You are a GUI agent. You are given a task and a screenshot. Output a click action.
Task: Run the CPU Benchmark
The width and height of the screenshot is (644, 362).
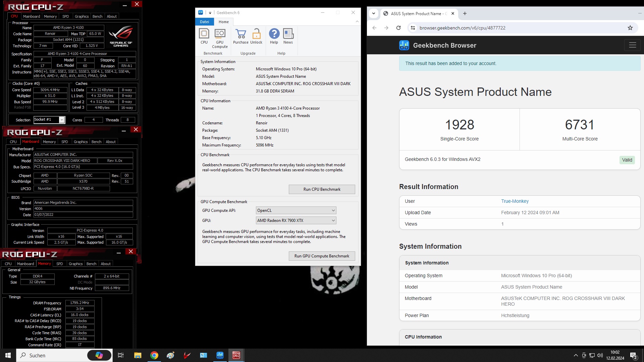click(x=322, y=189)
